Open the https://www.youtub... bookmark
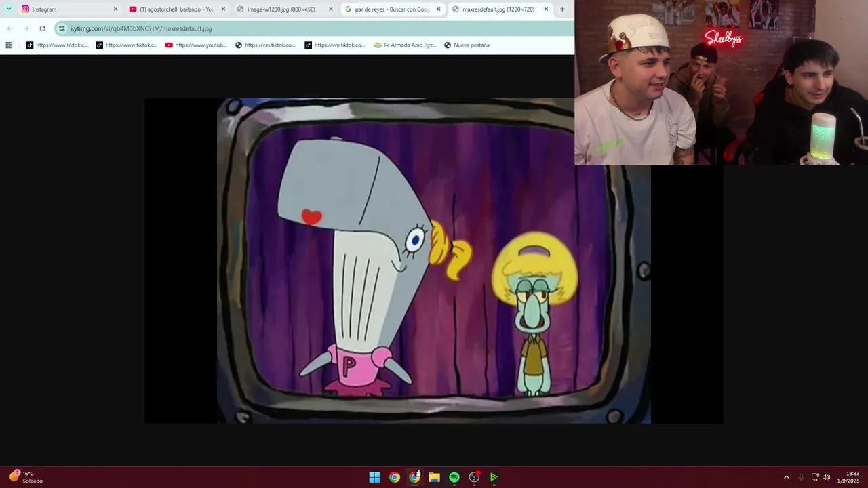The image size is (868, 488). [196, 45]
